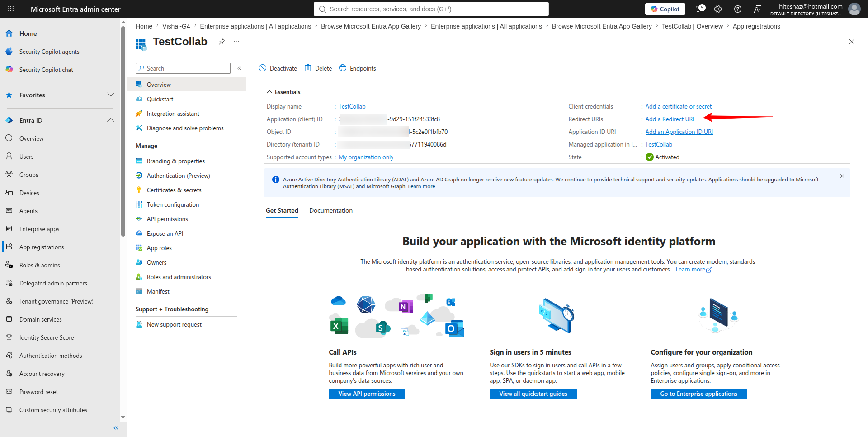This screenshot has width=868, height=437.
Task: Click View all quickstart guides button
Action: click(533, 394)
